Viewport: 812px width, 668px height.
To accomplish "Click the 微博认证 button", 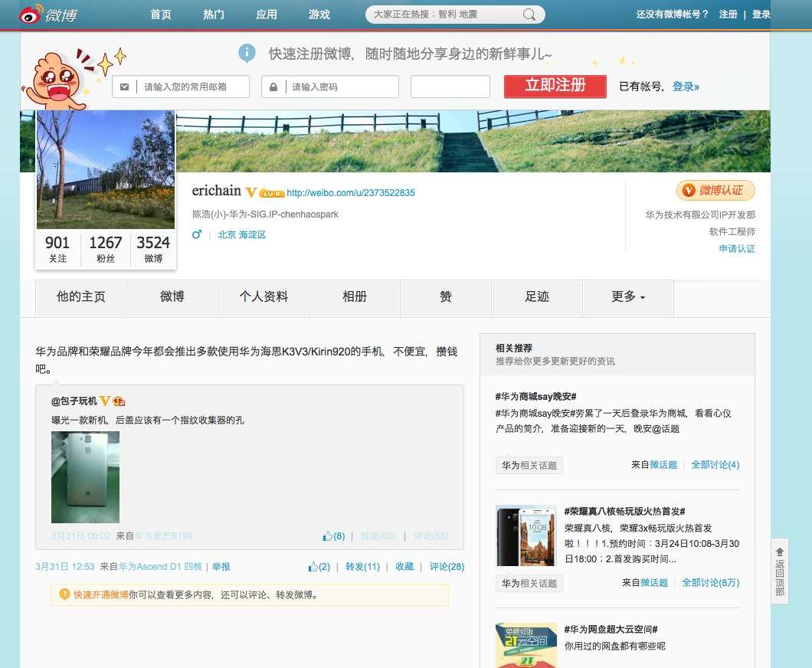I will 715,191.
